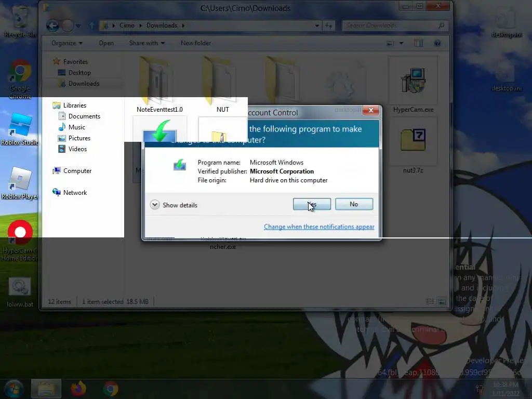The height and width of the screenshot is (399, 532).
Task: Open the Documents library
Action: coord(79,116)
